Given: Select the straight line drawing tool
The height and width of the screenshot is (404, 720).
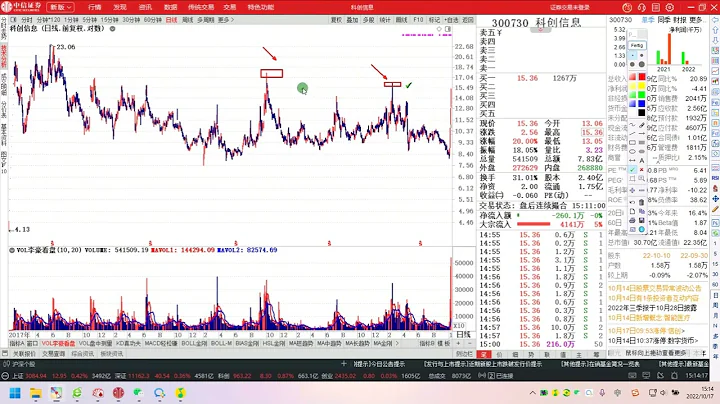Looking at the screenshot, I should (x=632, y=134).
